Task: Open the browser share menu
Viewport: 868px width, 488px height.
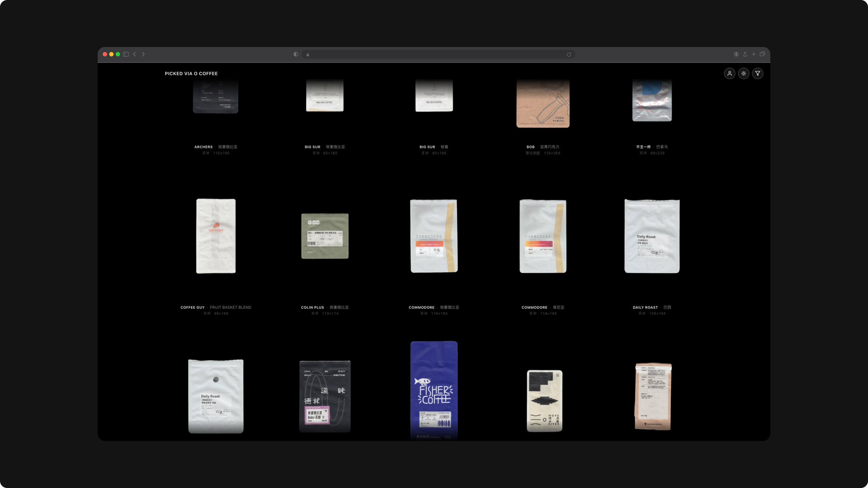Action: (745, 54)
